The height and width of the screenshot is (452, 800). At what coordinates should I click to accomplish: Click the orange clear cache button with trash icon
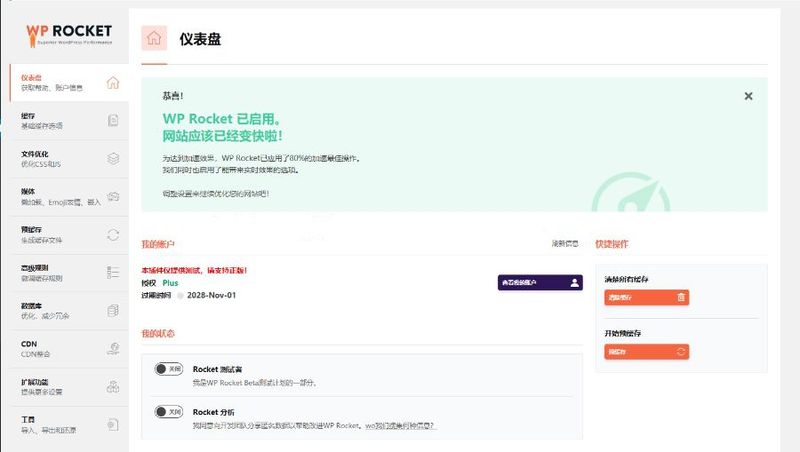tap(646, 297)
